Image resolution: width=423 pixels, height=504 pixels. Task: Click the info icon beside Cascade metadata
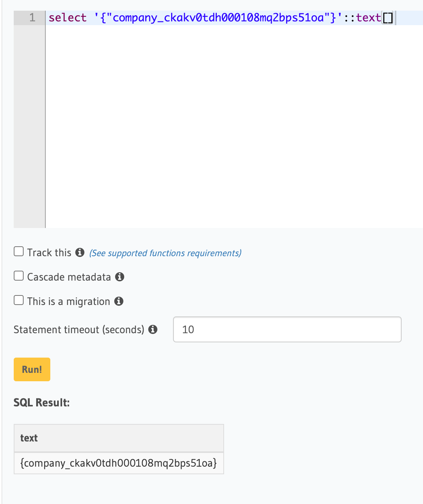tap(120, 277)
